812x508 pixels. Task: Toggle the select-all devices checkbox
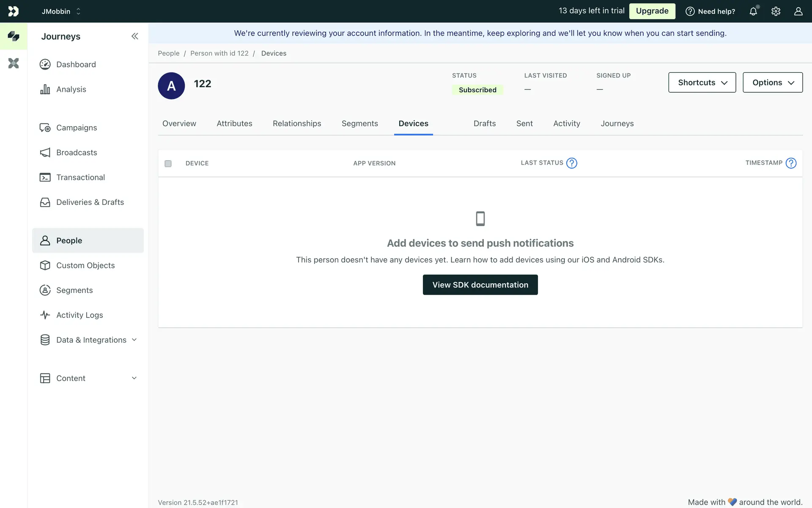point(168,163)
